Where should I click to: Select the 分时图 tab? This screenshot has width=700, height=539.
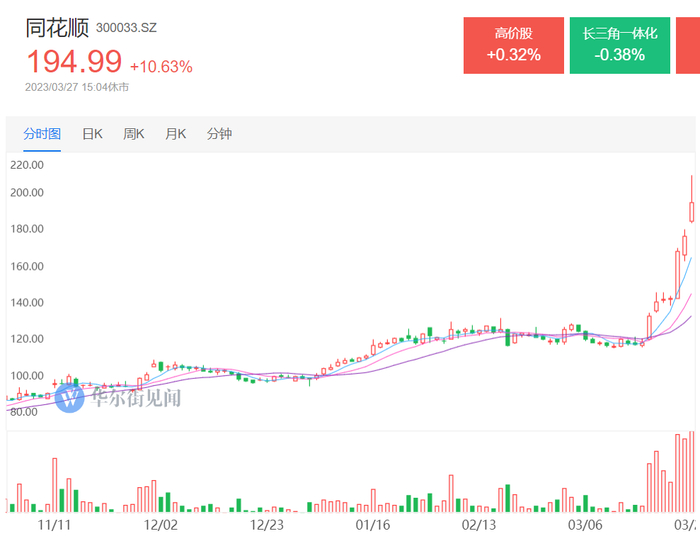pyautogui.click(x=43, y=134)
